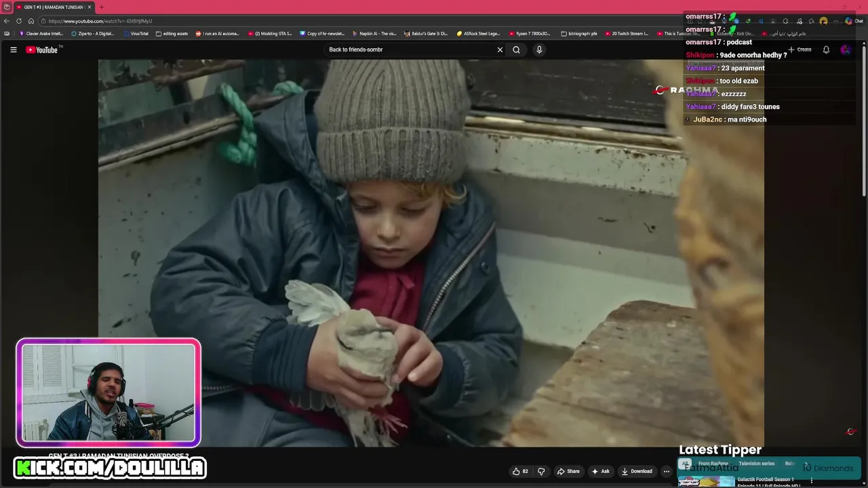
Task: Click chat message 'diddy fare3 tounes'
Action: point(749,106)
